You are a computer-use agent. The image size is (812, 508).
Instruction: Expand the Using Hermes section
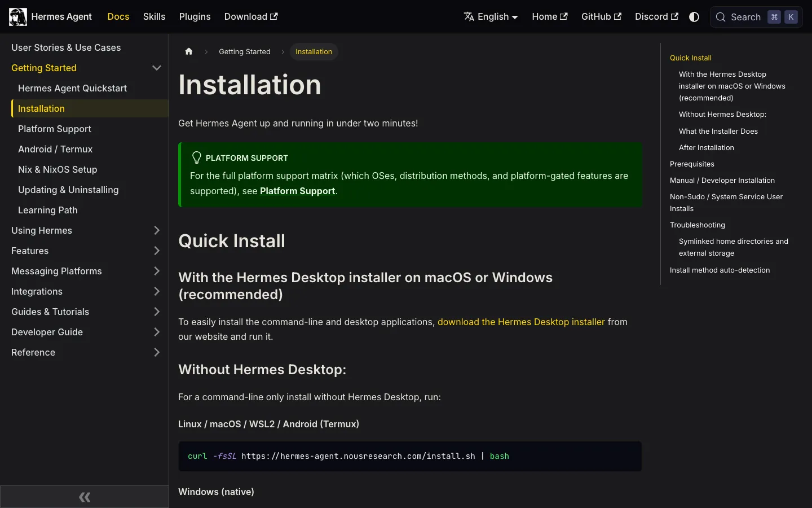coord(157,230)
